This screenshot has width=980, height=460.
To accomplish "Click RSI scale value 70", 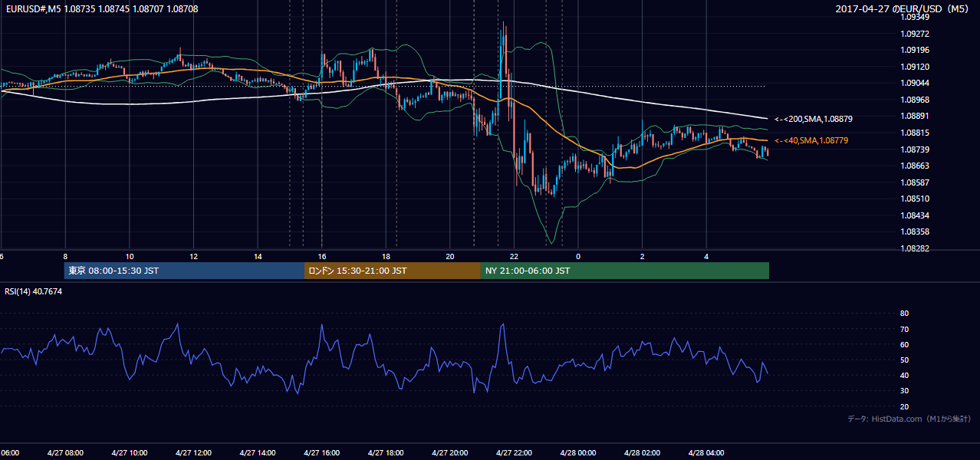I will tap(905, 329).
